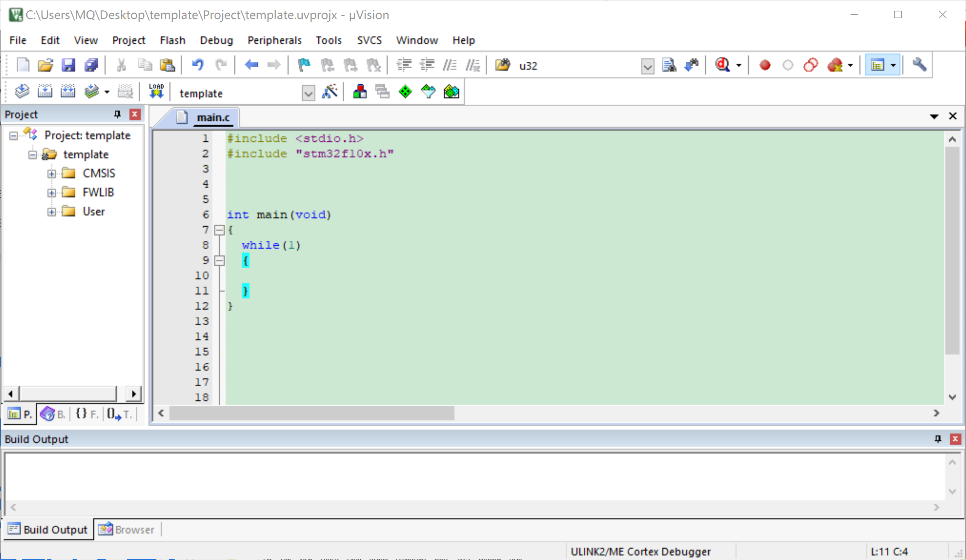The image size is (966, 560).
Task: Select the main.c editor tab
Action: pos(213,118)
